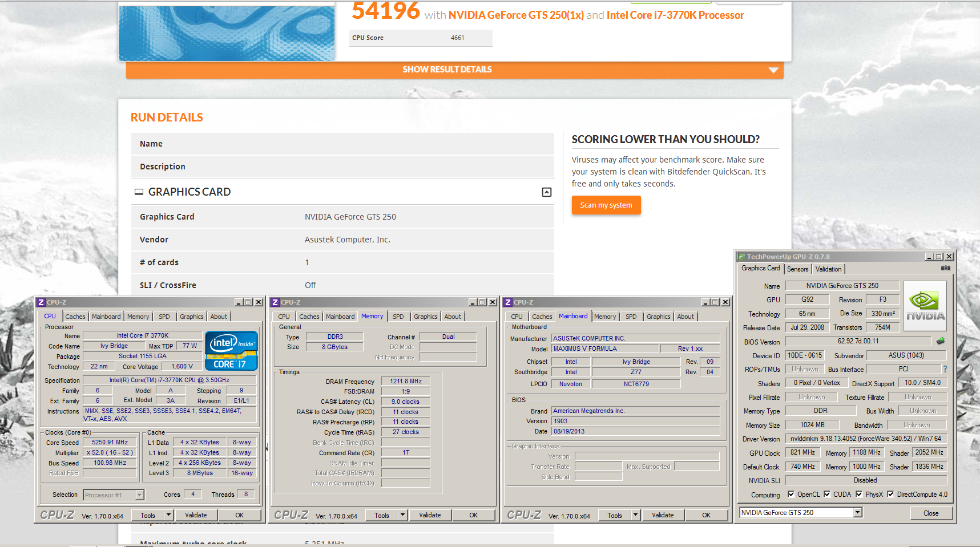Toggle the OpenCL checkbox
Viewport: 980px width, 547px height.
pos(791,495)
